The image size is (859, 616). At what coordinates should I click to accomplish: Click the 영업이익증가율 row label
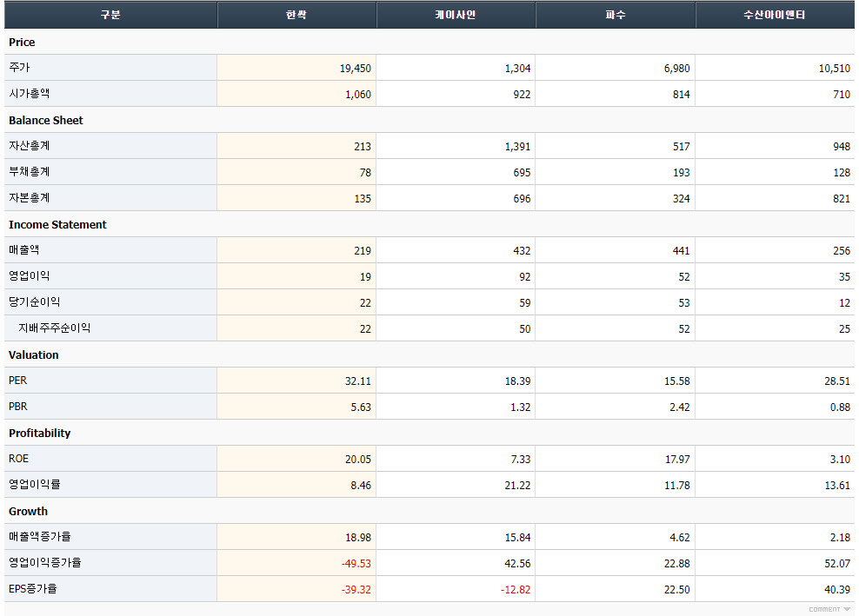(45, 563)
